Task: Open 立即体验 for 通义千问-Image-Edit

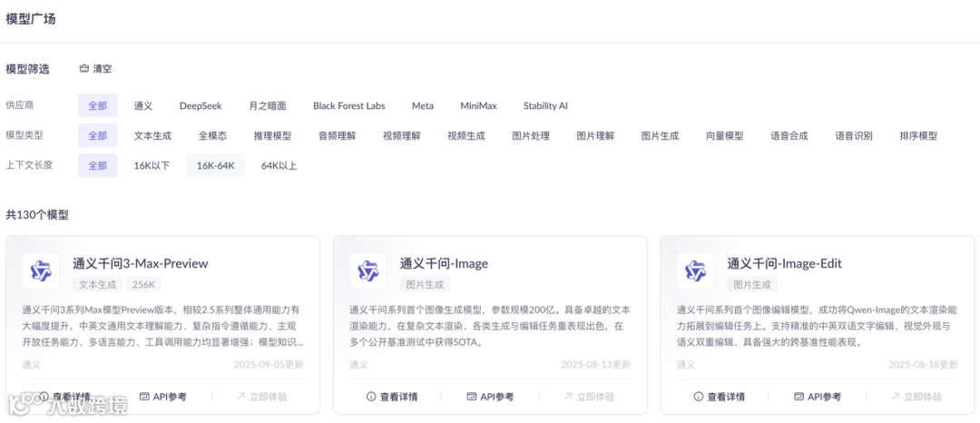Action: [x=916, y=397]
